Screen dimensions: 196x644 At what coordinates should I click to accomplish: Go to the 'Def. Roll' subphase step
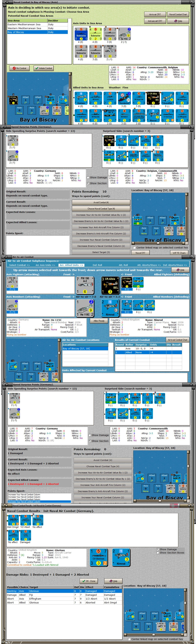pos(97,265)
